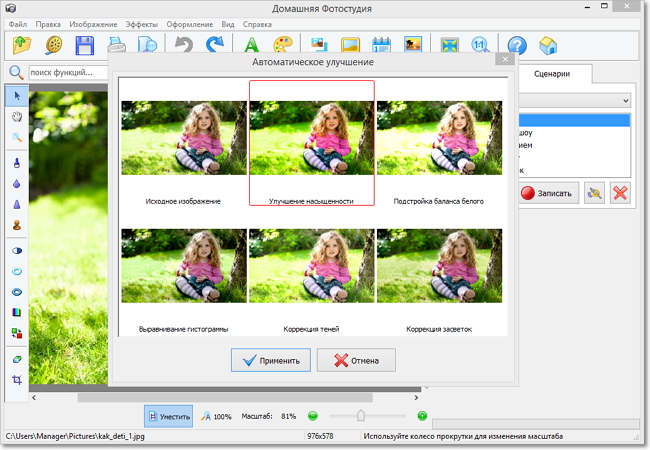Click the red X delete scenario button
The height and width of the screenshot is (450, 650).
pos(620,193)
